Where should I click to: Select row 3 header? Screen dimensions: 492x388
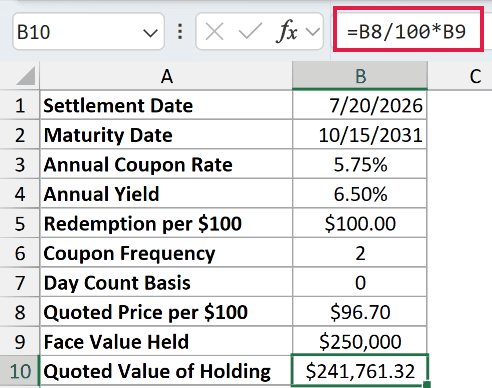coord(20,164)
